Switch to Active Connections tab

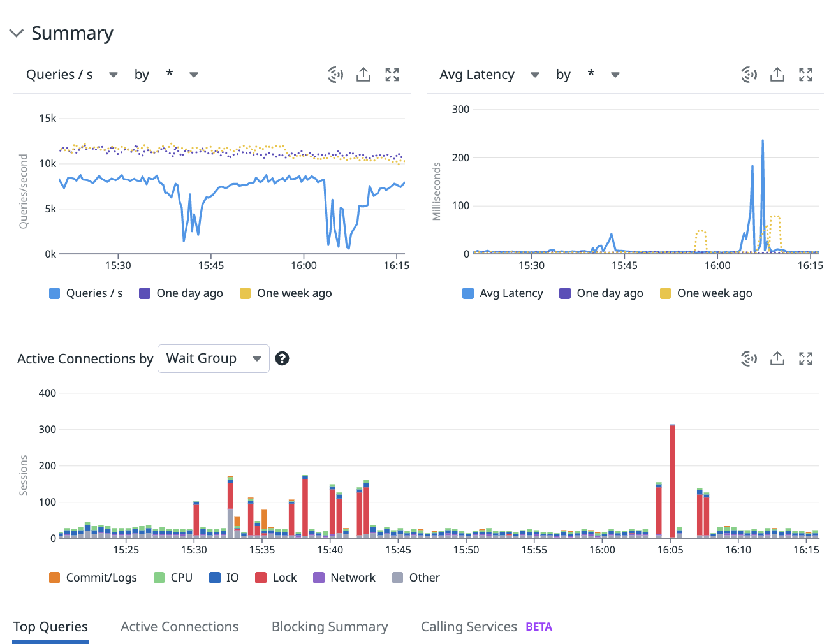pos(180,627)
